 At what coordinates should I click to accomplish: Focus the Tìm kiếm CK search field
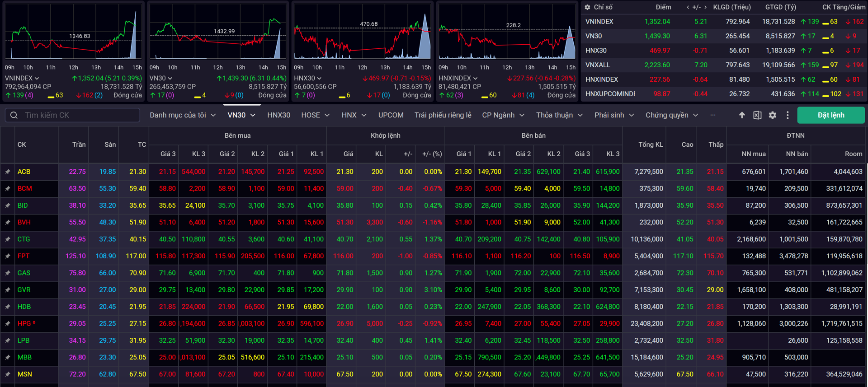click(x=72, y=115)
